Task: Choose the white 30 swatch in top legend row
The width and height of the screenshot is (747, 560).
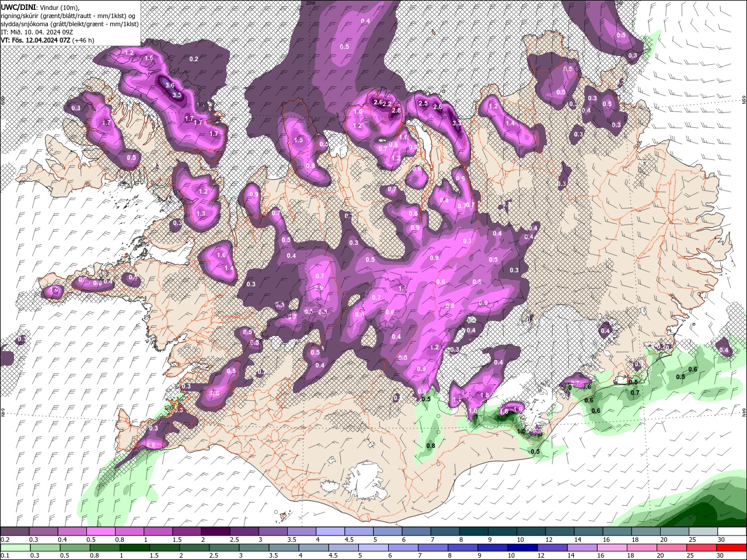Action: coord(731,531)
